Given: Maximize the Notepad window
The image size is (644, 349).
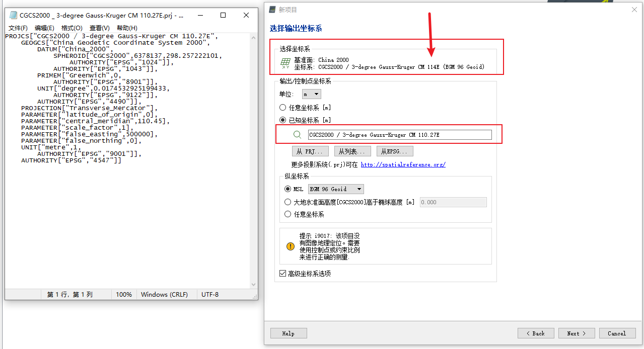Looking at the screenshot, I should [223, 16].
